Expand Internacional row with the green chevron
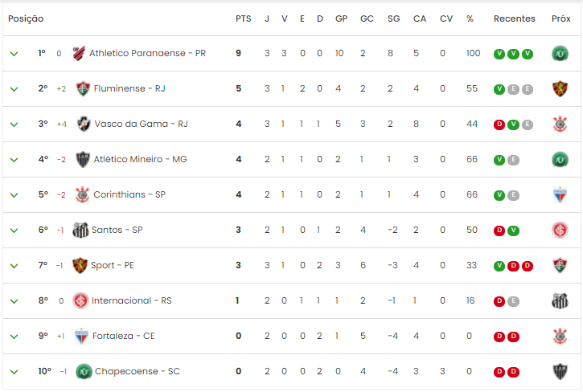Image resolution: width=583 pixels, height=392 pixels. point(14,301)
